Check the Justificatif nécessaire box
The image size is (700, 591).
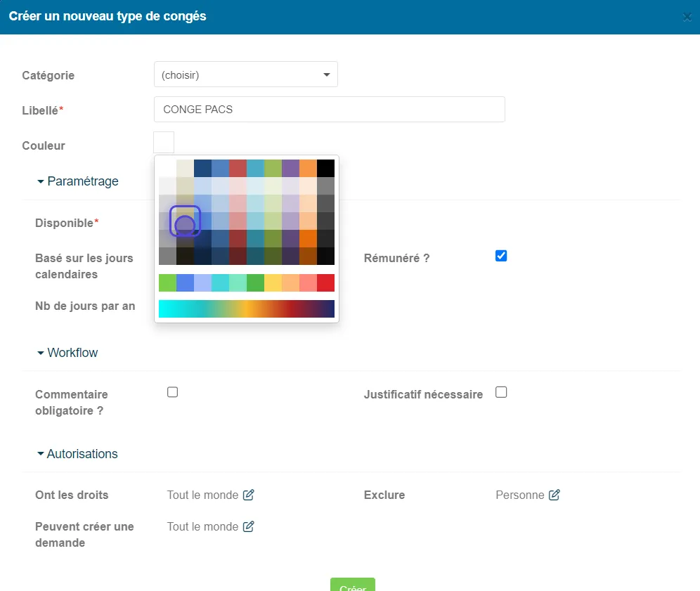pyautogui.click(x=501, y=392)
